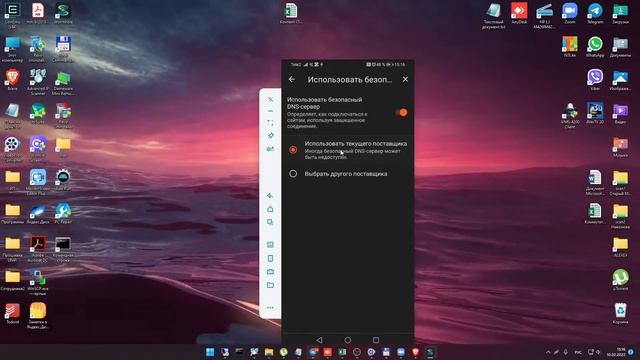Open Adobe Acrobat DC desktop shortcut
This screenshot has height=360, width=640.
38,249
